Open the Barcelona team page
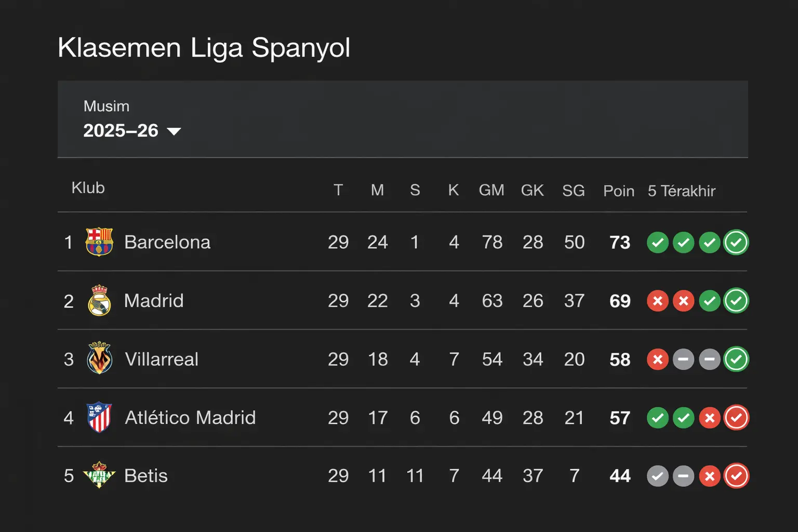798x532 pixels. tap(167, 242)
